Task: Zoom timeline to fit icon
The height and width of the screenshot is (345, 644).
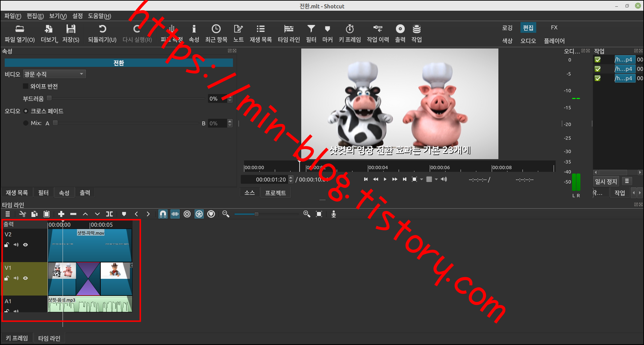Action: (319, 214)
